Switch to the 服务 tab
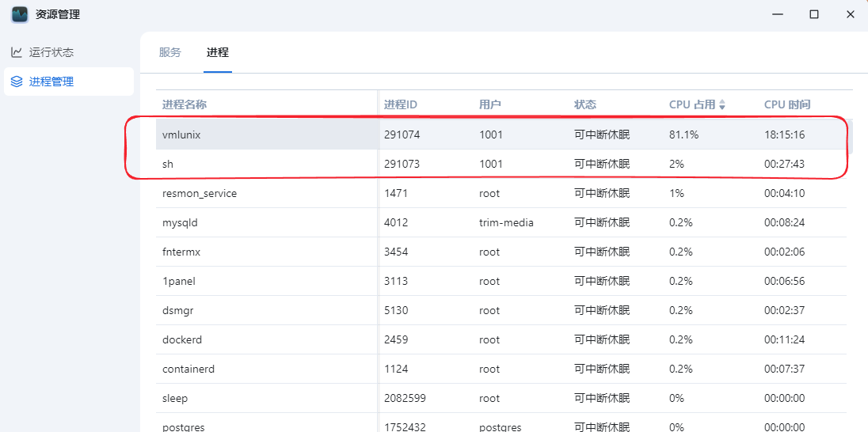This screenshot has width=868, height=432. point(170,52)
